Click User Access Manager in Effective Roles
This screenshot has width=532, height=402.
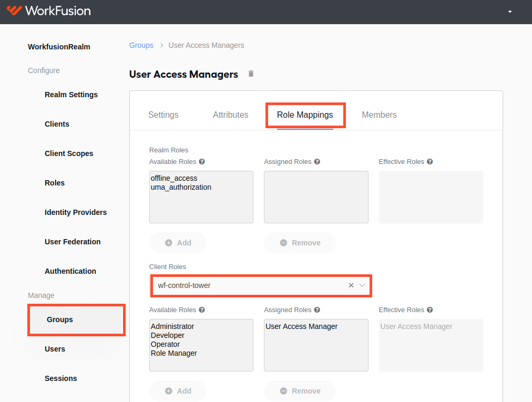tap(416, 326)
